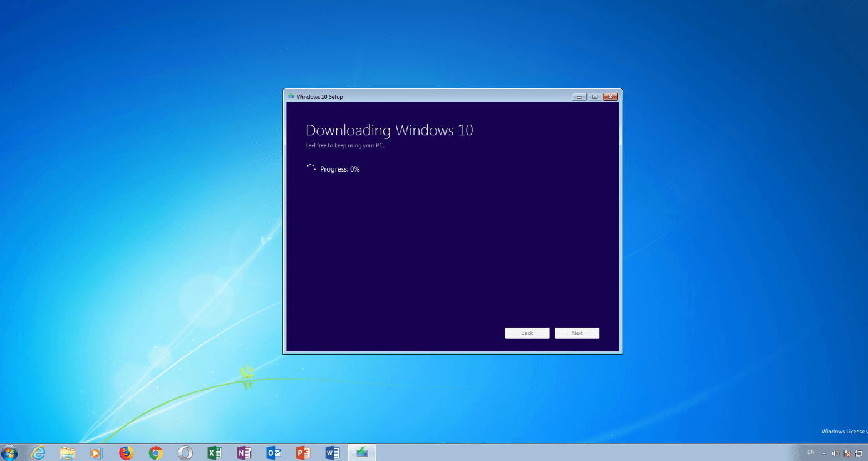The width and height of the screenshot is (868, 461).
Task: Launch Windows Media Player from the taskbar
Action: coord(96,452)
